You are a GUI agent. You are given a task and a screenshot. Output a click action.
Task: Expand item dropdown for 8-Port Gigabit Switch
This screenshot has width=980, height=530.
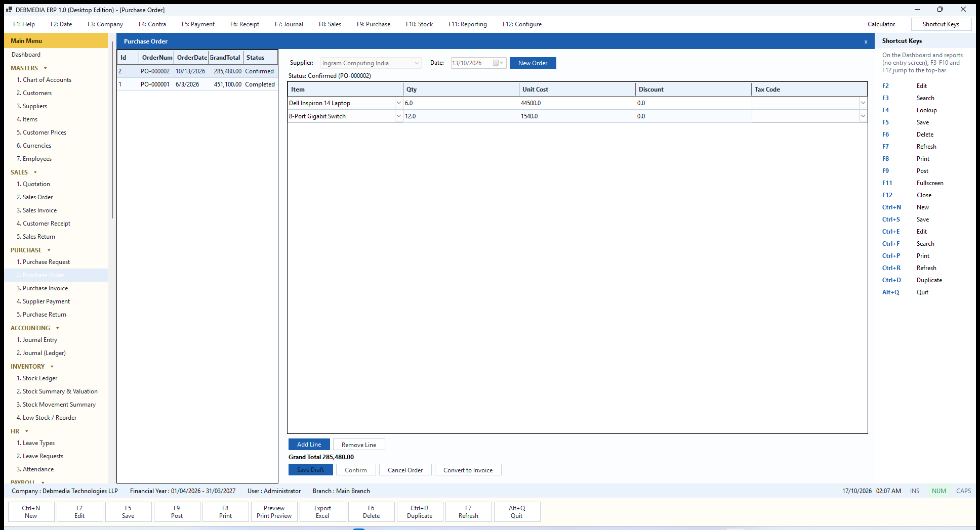pyautogui.click(x=399, y=116)
